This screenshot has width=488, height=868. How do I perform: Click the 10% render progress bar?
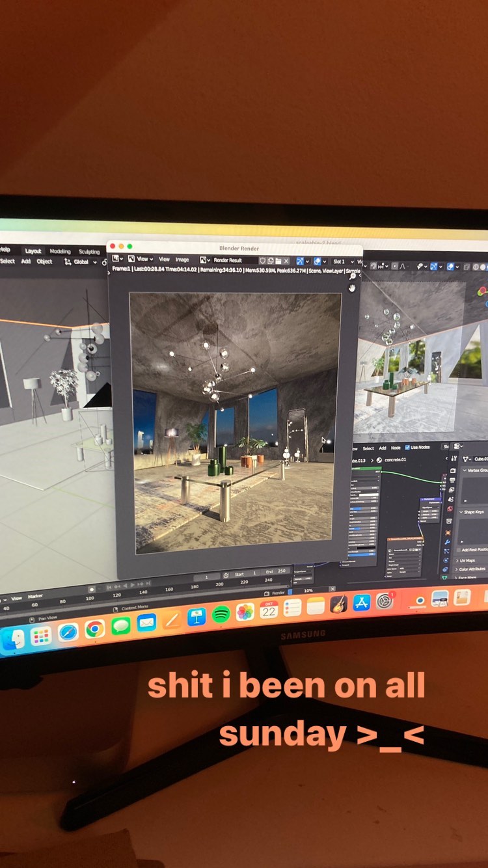(x=308, y=591)
